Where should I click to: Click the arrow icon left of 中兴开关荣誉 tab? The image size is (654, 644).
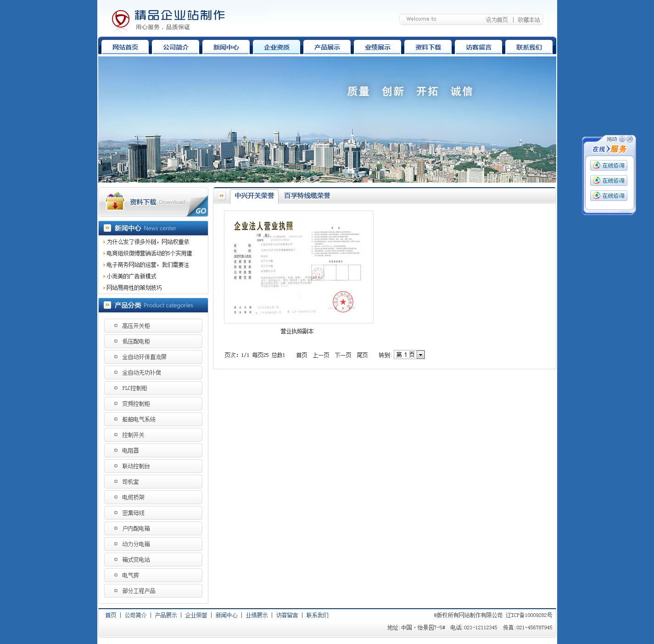(222, 196)
